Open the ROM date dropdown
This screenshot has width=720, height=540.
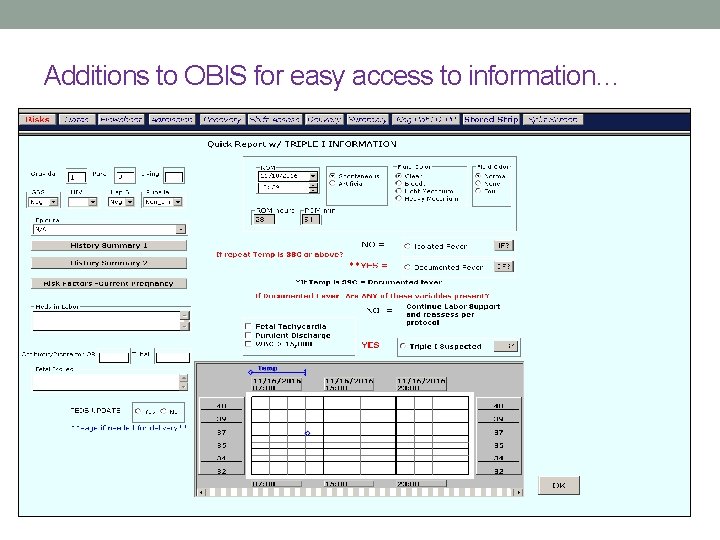click(313, 176)
